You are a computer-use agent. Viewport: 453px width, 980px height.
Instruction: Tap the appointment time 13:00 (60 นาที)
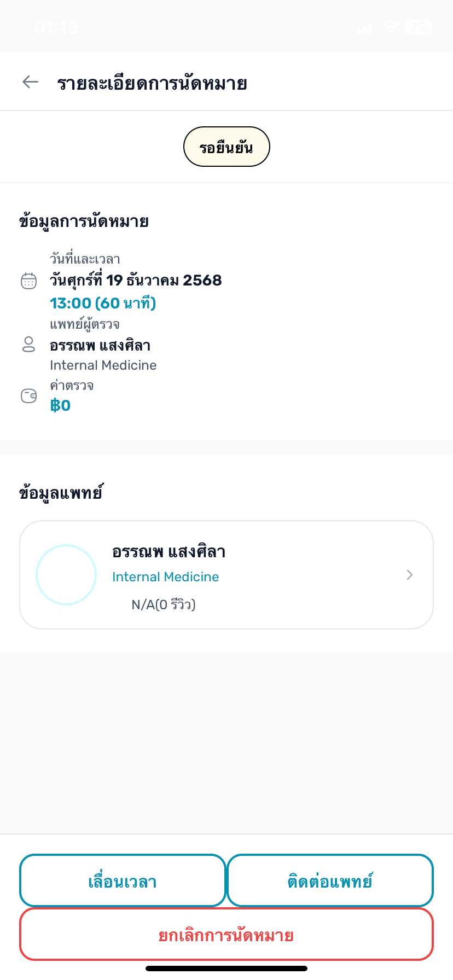tap(103, 303)
